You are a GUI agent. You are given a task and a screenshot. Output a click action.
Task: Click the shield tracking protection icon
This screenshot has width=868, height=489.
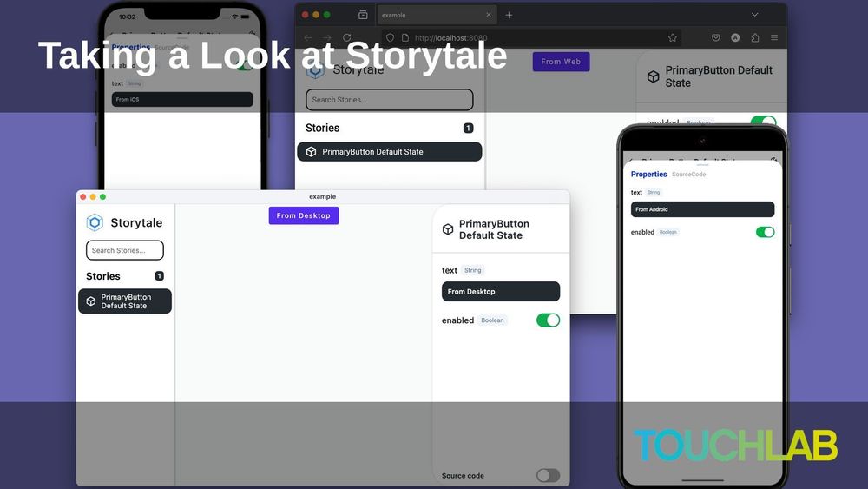coord(390,37)
